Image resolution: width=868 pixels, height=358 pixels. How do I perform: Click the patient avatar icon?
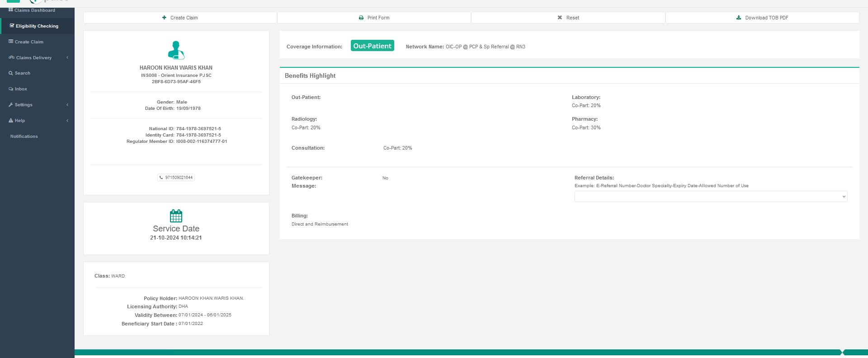point(176,50)
